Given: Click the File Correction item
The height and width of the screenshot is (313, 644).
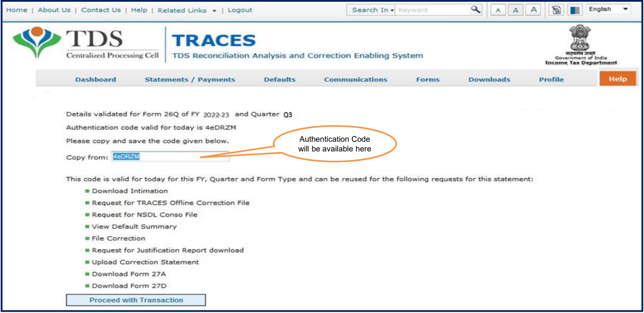Looking at the screenshot, I should click(x=118, y=238).
